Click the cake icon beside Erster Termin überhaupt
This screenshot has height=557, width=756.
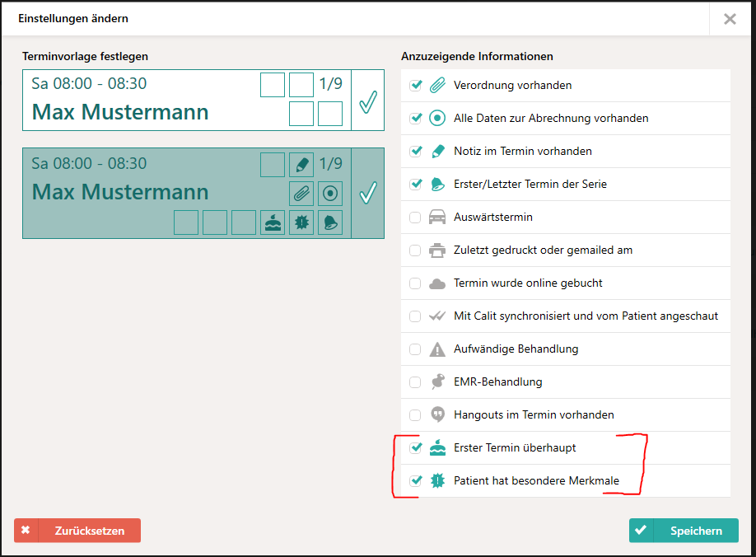coord(437,447)
